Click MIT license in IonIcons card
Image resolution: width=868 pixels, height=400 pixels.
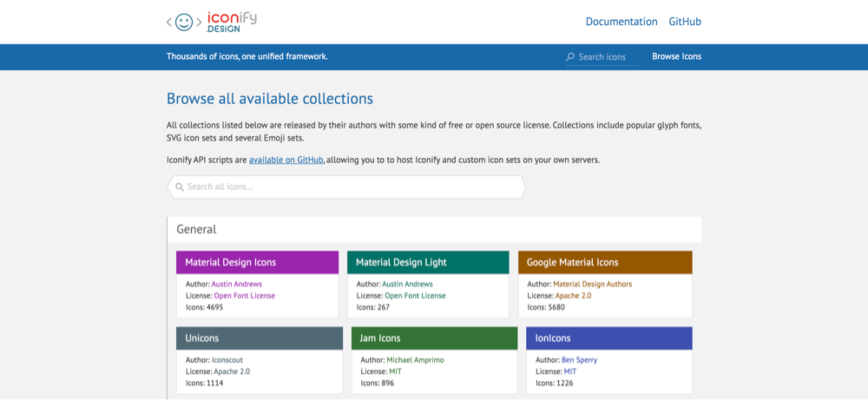pyautogui.click(x=570, y=371)
